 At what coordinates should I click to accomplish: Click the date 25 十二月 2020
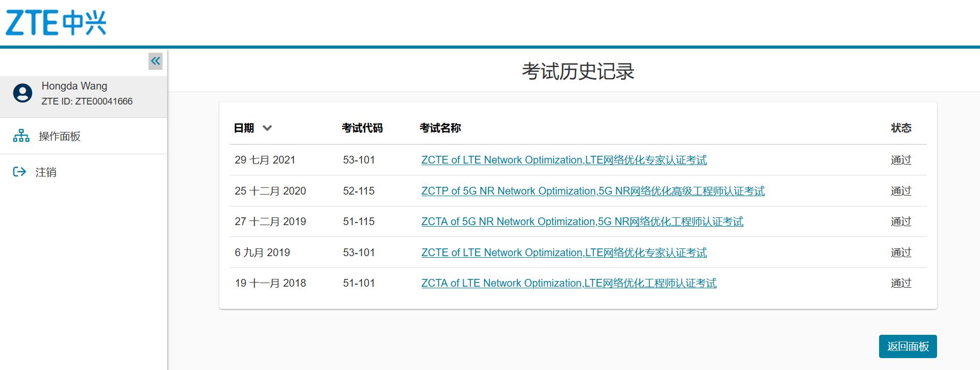click(x=270, y=191)
